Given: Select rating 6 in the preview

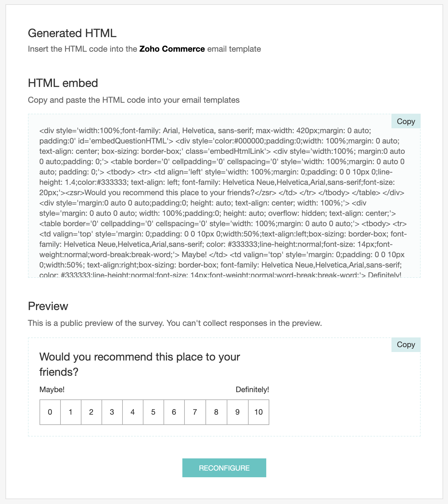Looking at the screenshot, I should point(174,412).
